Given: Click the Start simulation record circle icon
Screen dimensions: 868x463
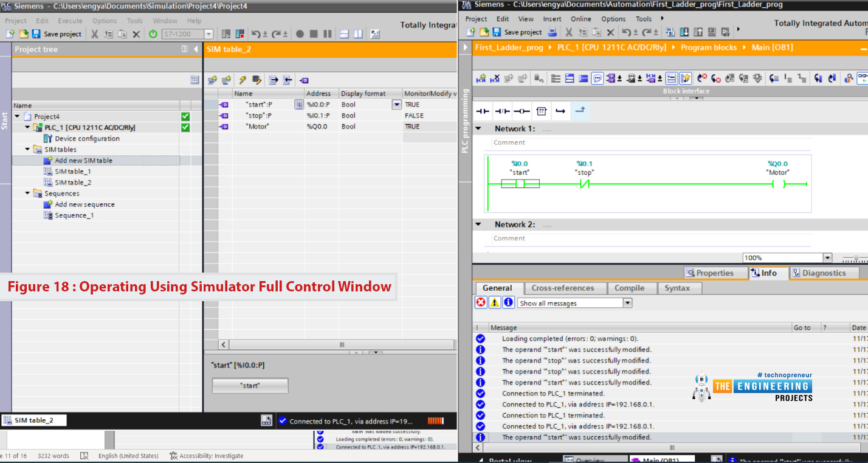Looking at the screenshot, I should coord(300,34).
